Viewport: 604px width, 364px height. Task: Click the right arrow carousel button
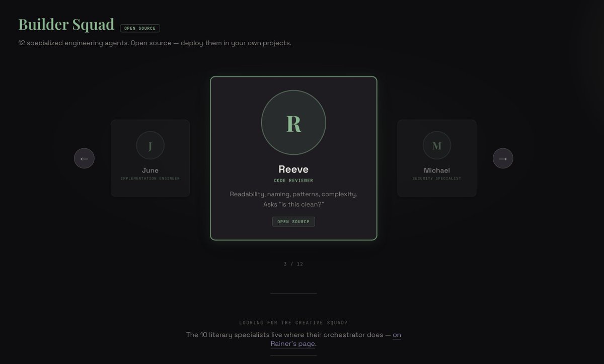[503, 158]
